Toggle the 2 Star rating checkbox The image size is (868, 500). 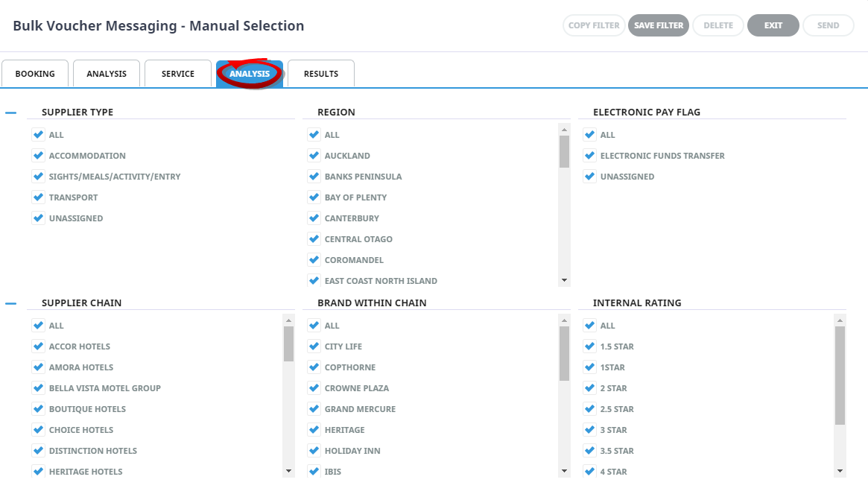coord(589,388)
